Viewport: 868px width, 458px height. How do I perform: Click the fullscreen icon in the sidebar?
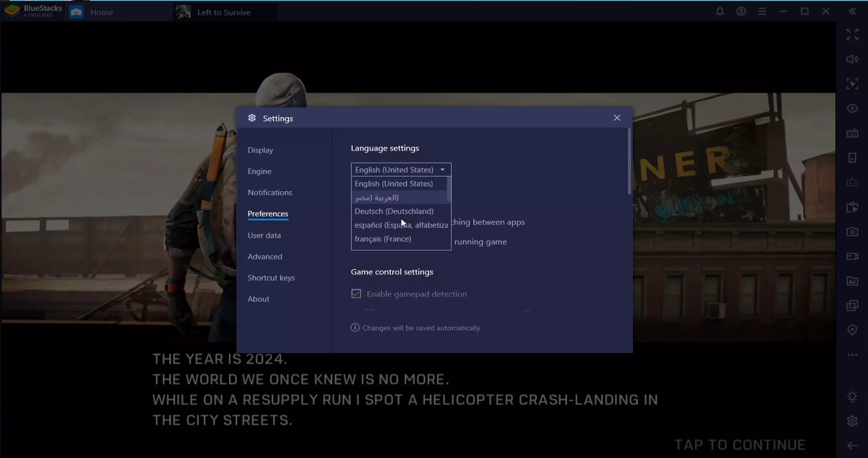click(x=852, y=35)
